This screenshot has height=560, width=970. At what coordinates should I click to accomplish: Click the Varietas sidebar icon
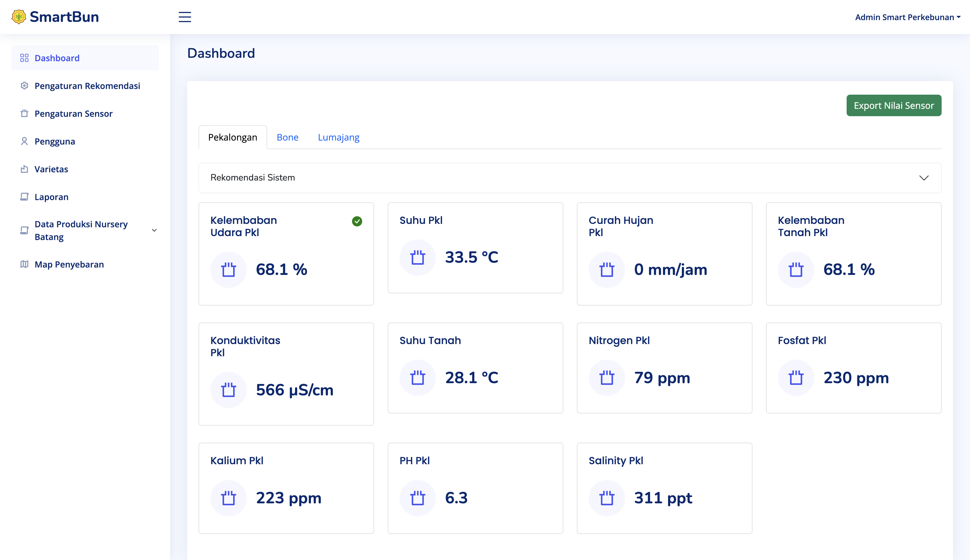point(24,169)
